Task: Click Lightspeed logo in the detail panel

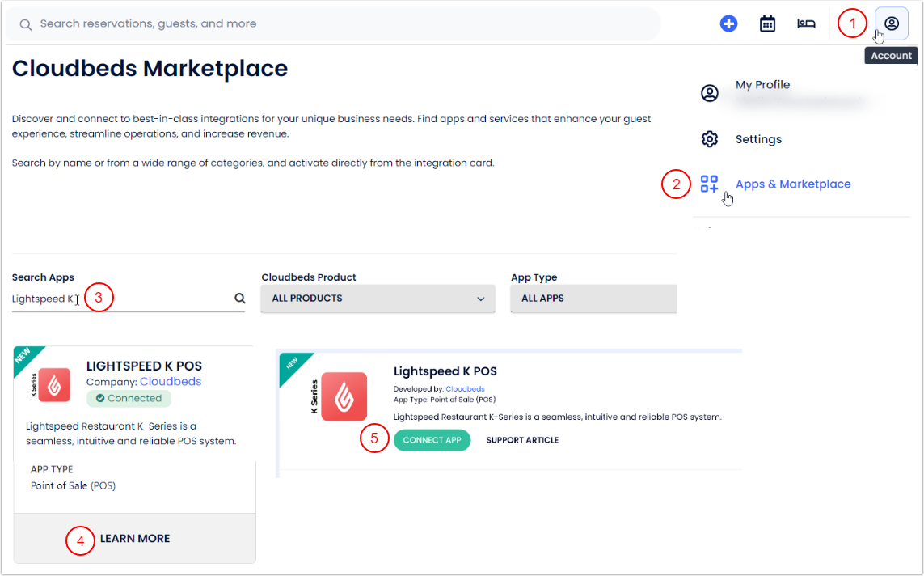Action: (x=344, y=396)
